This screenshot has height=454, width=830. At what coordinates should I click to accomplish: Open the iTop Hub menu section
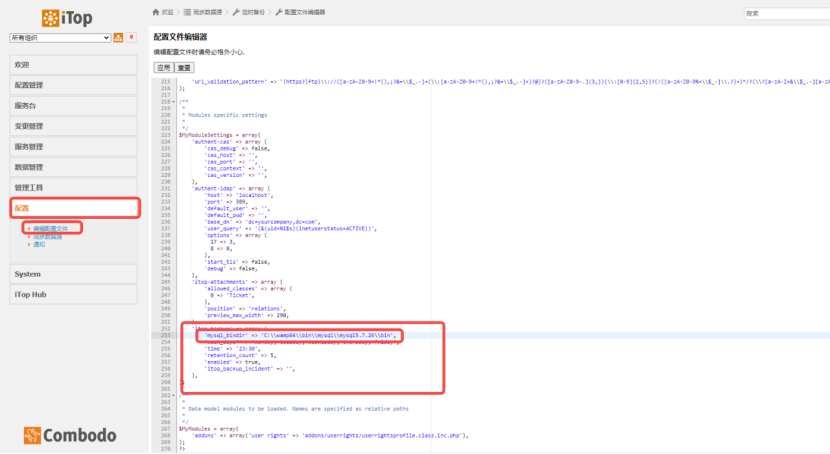(x=73, y=294)
